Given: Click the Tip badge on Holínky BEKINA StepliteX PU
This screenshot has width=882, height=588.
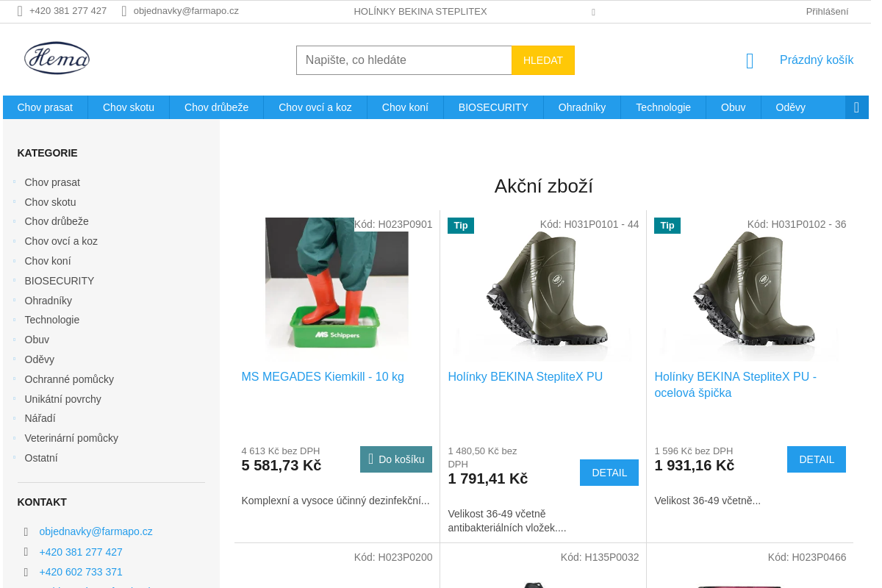Looking at the screenshot, I should [x=461, y=226].
